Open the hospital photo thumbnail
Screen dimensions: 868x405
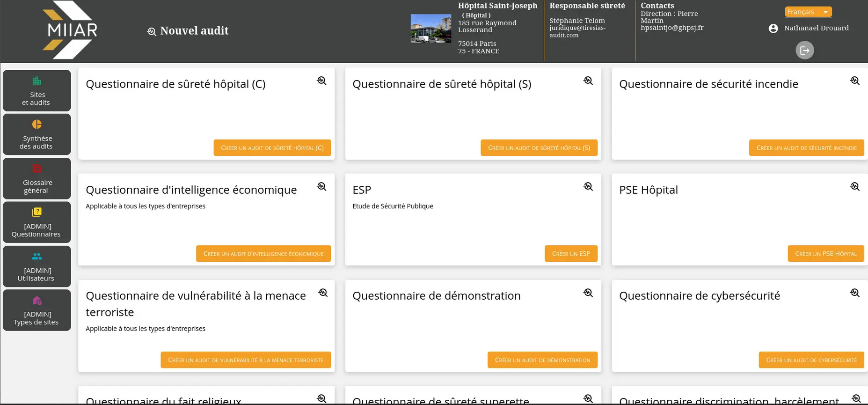click(x=430, y=29)
